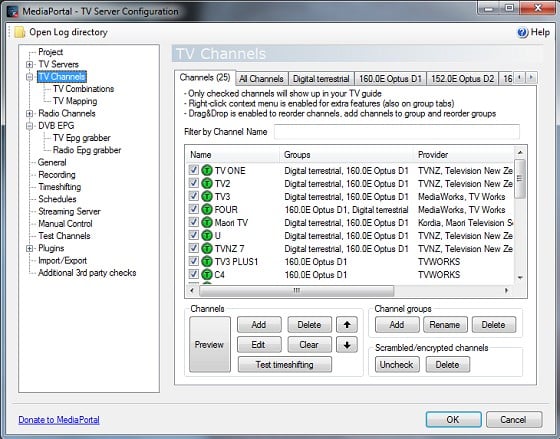Click the green T icon beside C4
The height and width of the screenshot is (439, 560).
207,275
